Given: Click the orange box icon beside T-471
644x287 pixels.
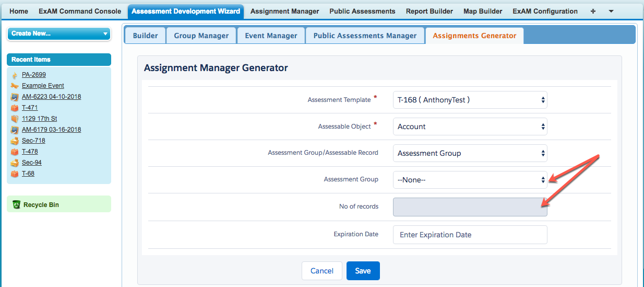Looking at the screenshot, I should (x=15, y=108).
